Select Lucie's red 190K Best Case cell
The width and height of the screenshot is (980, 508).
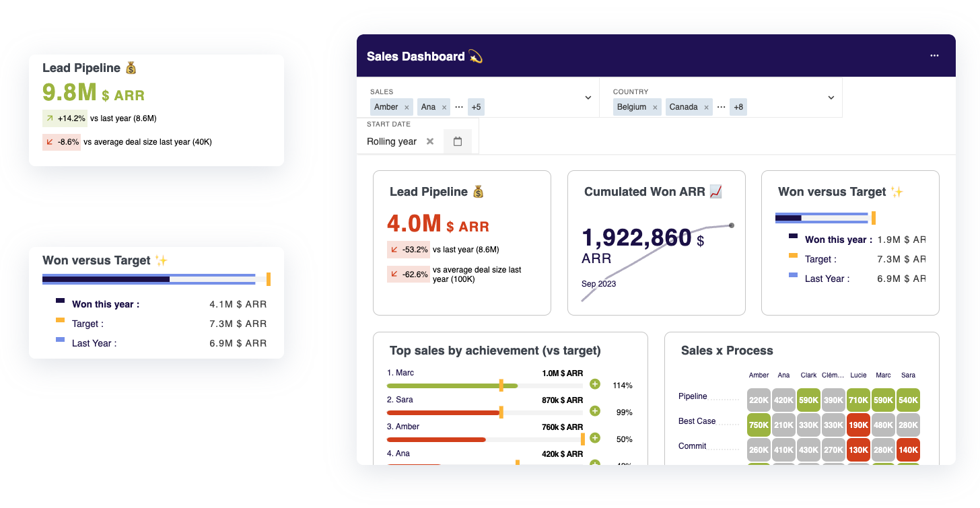click(x=858, y=425)
